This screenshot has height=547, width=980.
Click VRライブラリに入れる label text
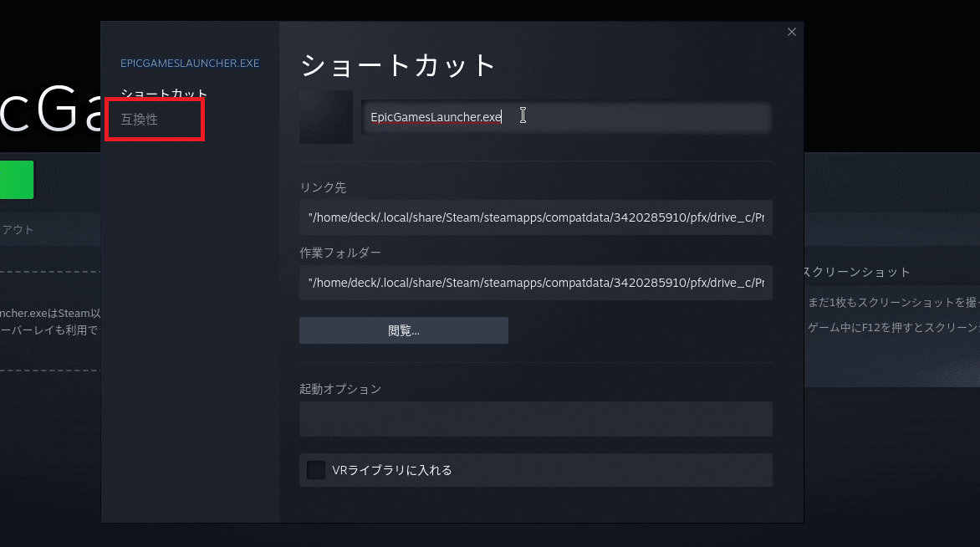[x=392, y=470]
